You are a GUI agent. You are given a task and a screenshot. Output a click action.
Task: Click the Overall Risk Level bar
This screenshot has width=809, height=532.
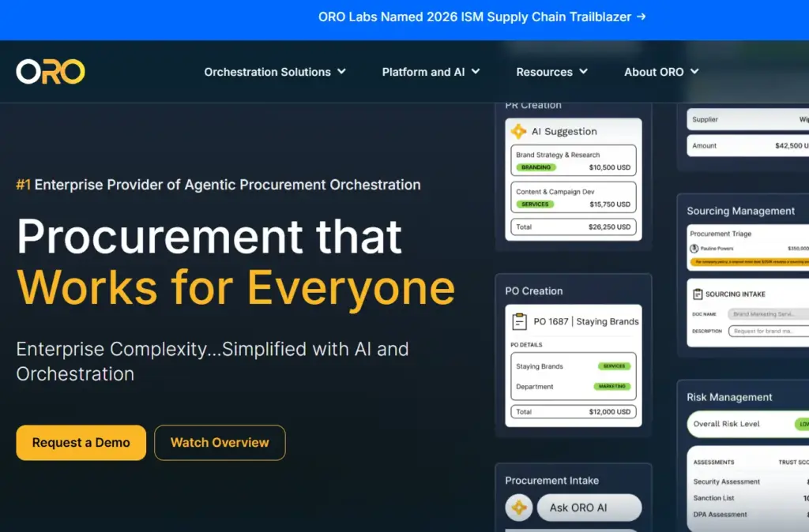748,425
